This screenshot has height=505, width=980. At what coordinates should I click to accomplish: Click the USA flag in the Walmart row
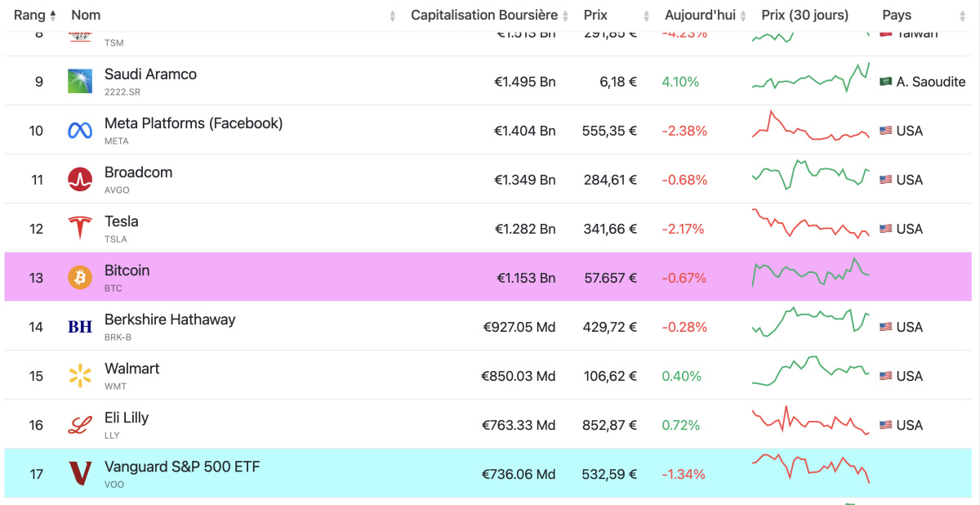click(885, 376)
